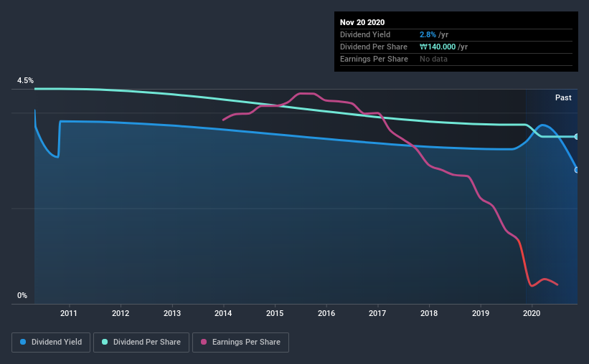Click the blue Dividend Yield legend dot
Screen dimensions: 589x364
pos(23,342)
